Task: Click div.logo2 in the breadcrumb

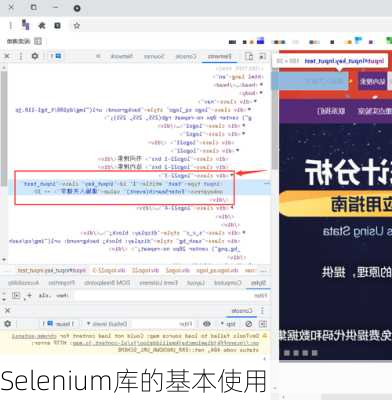Action: (178, 270)
